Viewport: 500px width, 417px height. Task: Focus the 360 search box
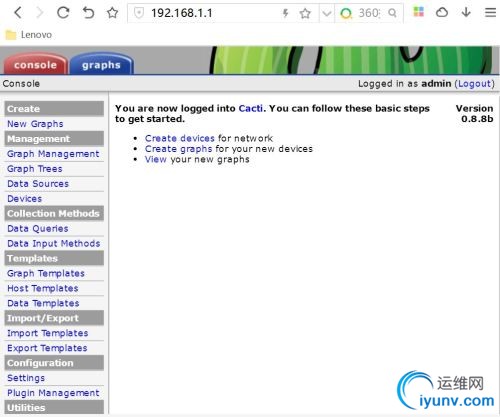[369, 13]
